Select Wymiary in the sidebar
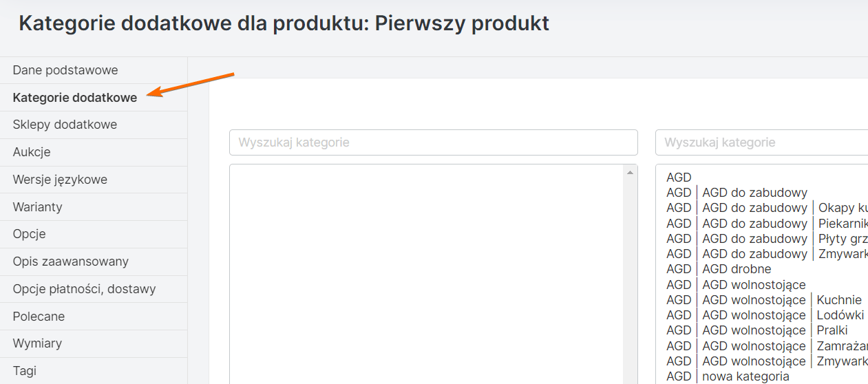 [x=37, y=343]
